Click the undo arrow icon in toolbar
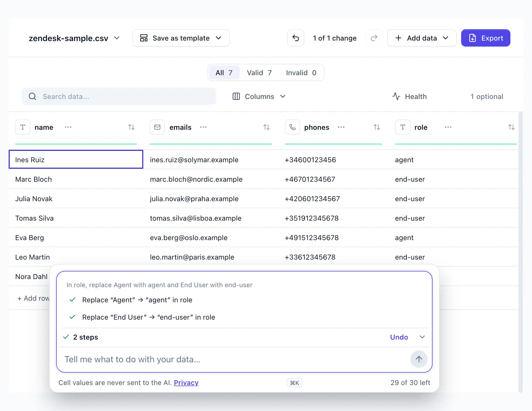532x411 pixels. click(296, 38)
